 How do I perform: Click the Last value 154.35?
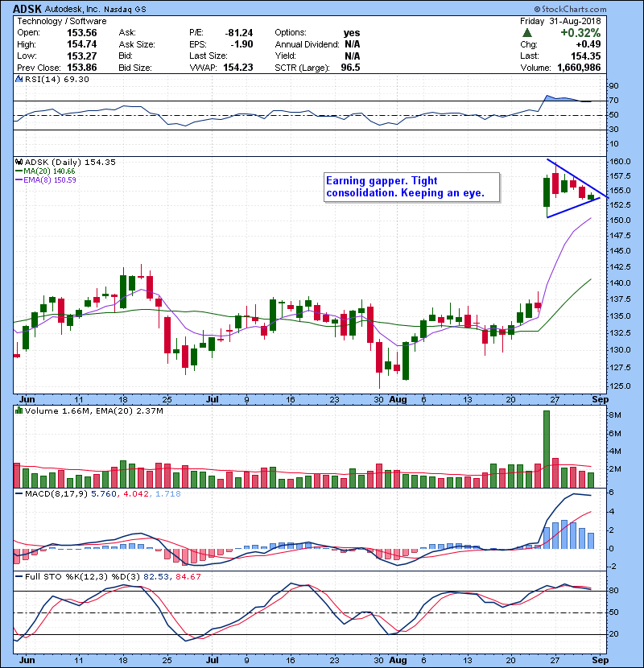(x=586, y=56)
